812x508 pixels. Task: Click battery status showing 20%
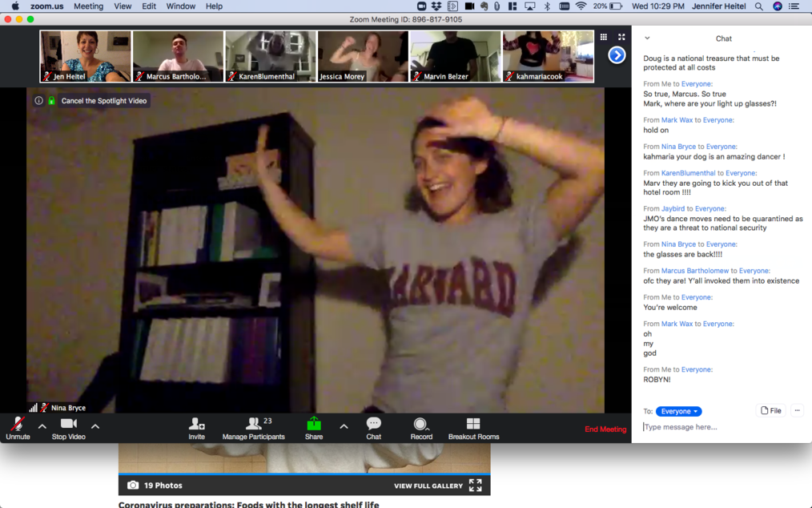608,6
